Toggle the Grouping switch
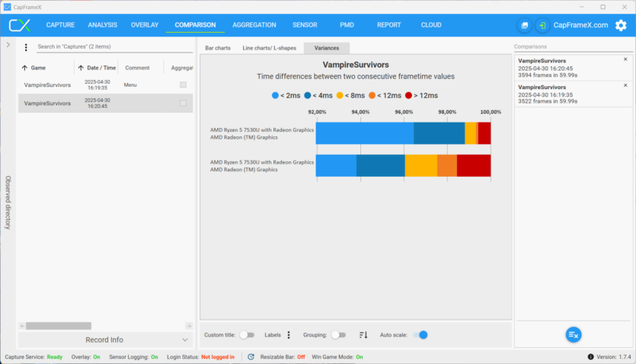 tap(338, 335)
